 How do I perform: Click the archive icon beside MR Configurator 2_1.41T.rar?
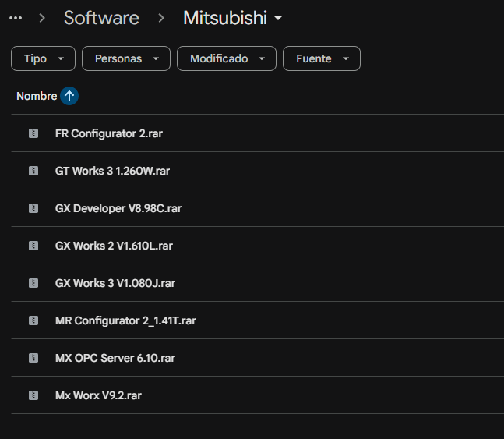coord(33,320)
